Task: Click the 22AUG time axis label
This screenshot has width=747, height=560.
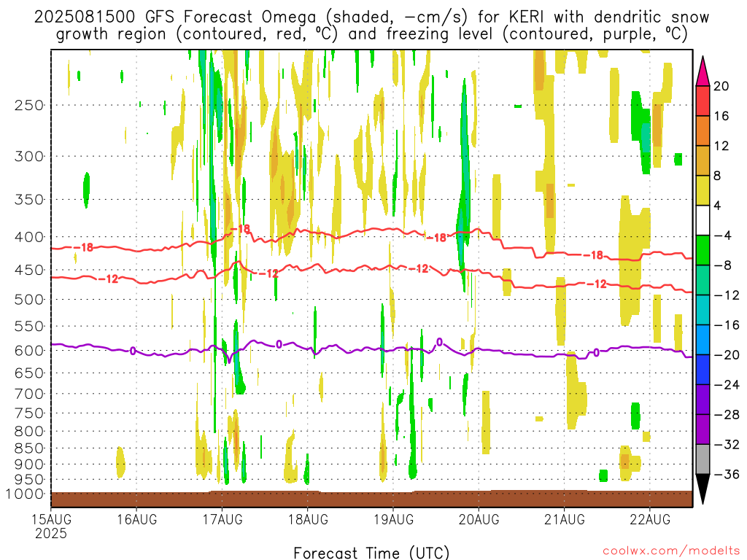Action: 650,519
